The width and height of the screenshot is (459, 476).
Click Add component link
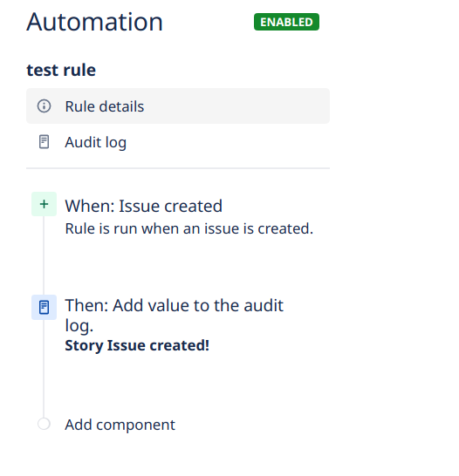[120, 425]
